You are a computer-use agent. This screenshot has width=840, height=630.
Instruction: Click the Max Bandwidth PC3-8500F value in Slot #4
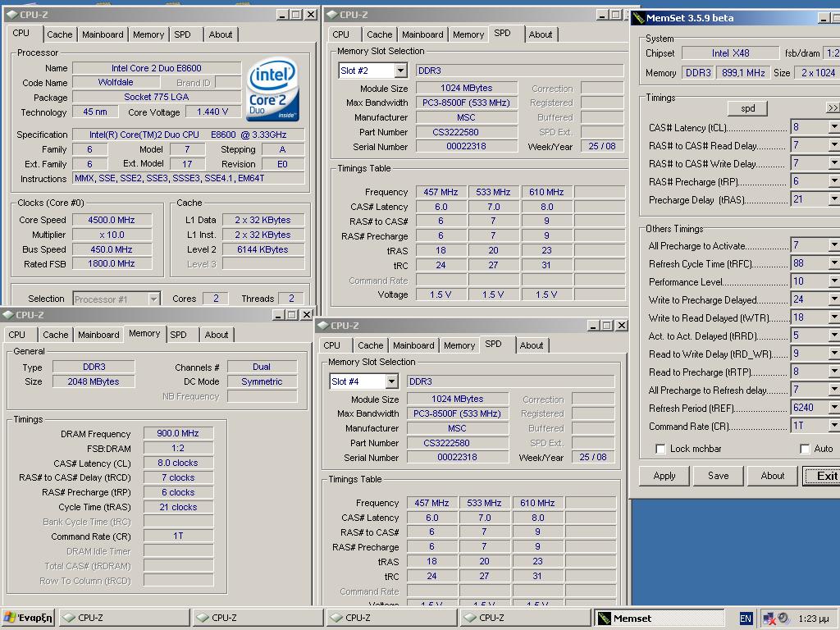coord(457,413)
